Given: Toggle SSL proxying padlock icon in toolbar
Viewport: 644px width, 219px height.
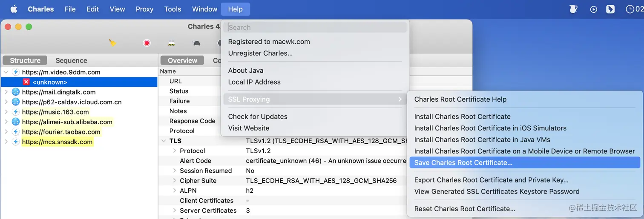Looking at the screenshot, I should (171, 43).
